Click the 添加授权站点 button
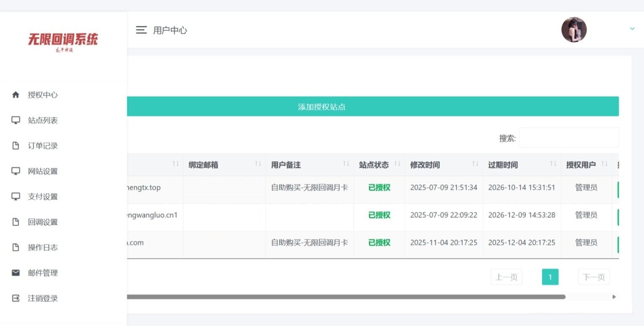Screen dimensions: 644x326 click(x=321, y=107)
